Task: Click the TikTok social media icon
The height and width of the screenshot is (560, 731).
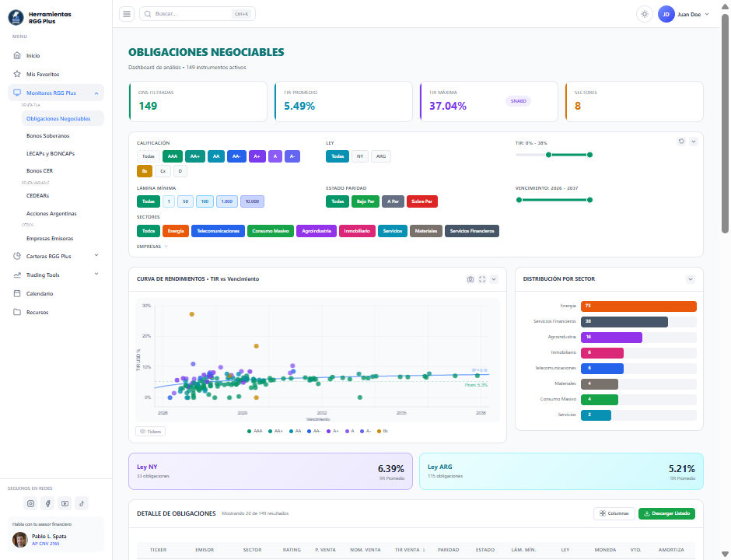Action: click(x=82, y=503)
